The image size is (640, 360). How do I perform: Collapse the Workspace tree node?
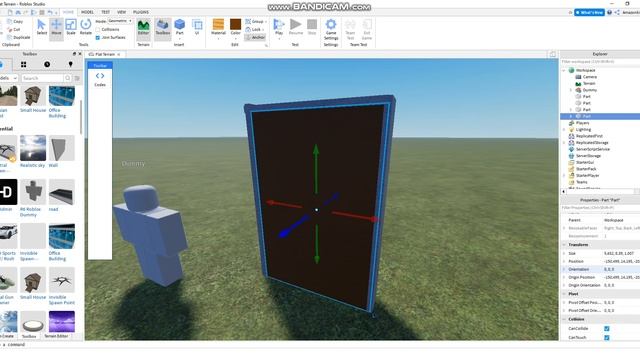pos(564,70)
